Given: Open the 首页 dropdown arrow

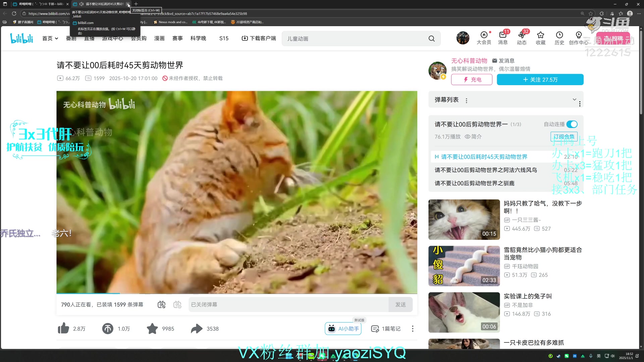Looking at the screenshot, I should pyautogui.click(x=56, y=38).
